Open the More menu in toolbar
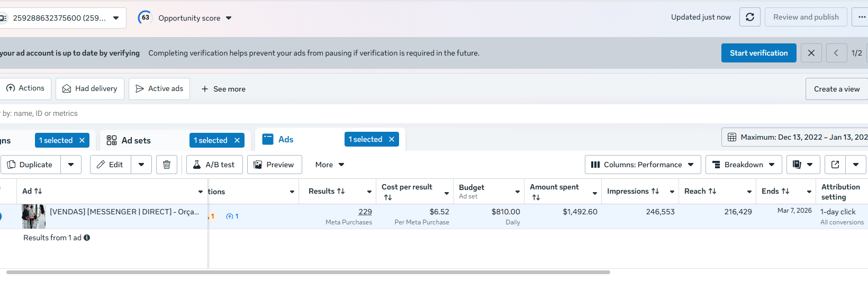 [329, 165]
